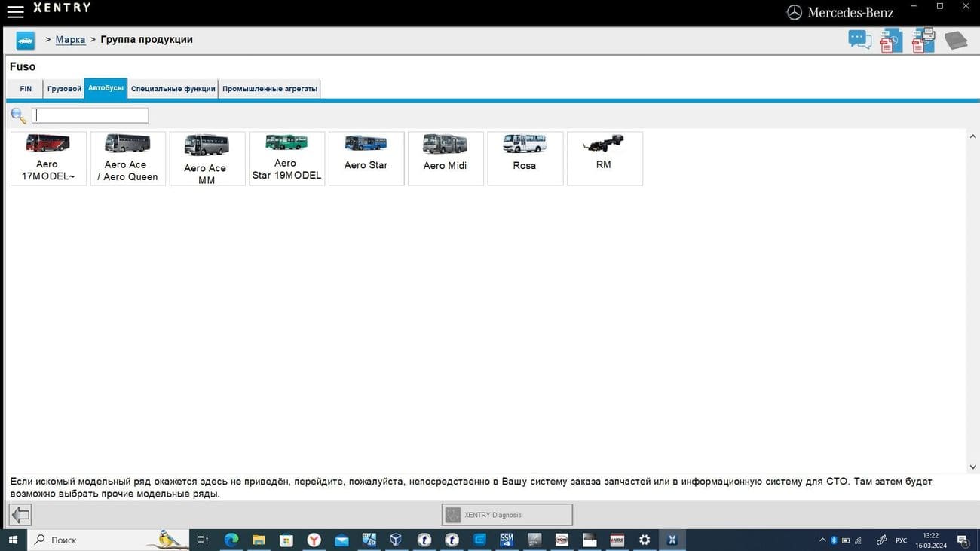Open the notification center icon
This screenshot has width=980, height=551.
click(x=963, y=540)
